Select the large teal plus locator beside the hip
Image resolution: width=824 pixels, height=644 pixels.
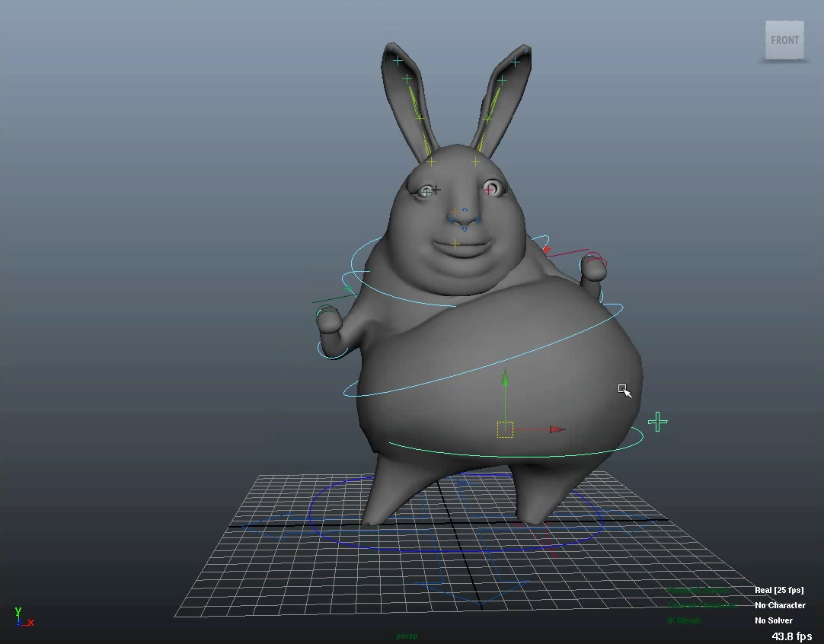[x=657, y=422]
